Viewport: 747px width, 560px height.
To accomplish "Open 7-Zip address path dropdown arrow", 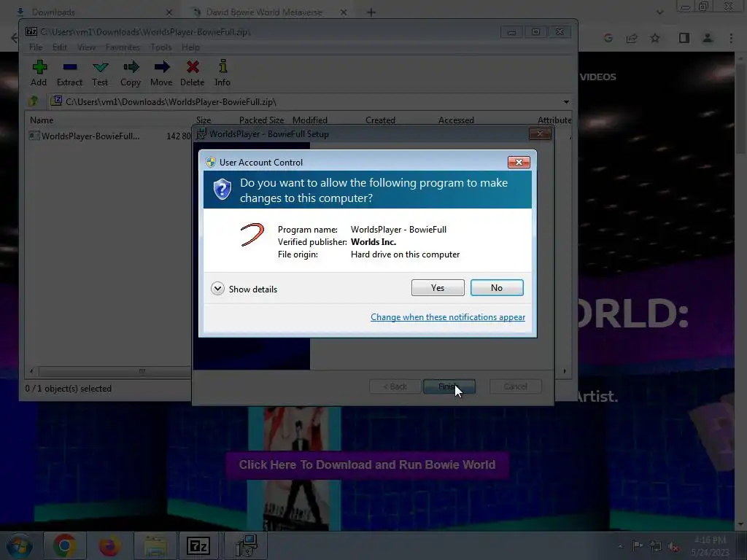I will pos(566,102).
